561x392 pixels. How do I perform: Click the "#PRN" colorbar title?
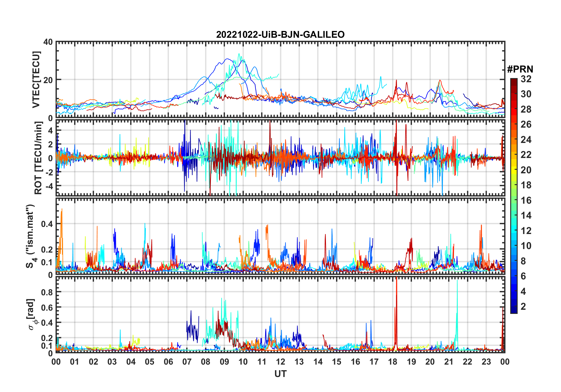pos(520,69)
